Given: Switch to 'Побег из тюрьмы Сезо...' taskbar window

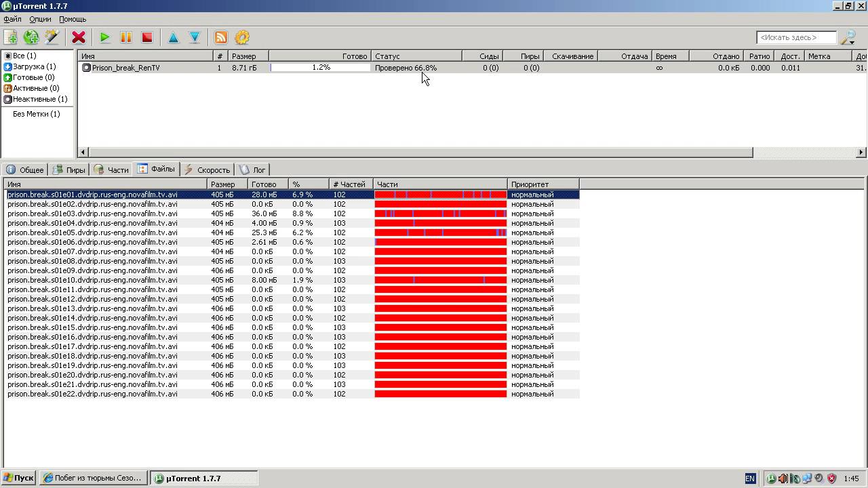Looking at the screenshot, I should pyautogui.click(x=93, y=478).
